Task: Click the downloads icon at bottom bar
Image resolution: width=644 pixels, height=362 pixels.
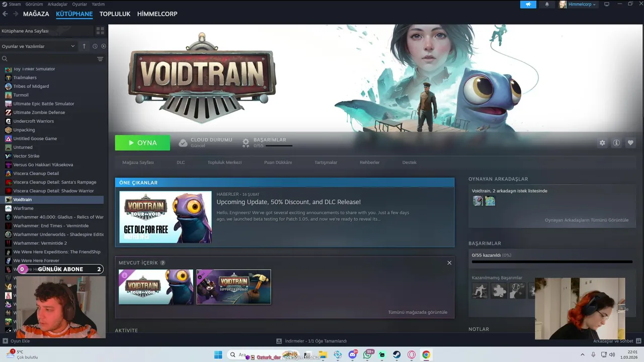Action: (279, 341)
